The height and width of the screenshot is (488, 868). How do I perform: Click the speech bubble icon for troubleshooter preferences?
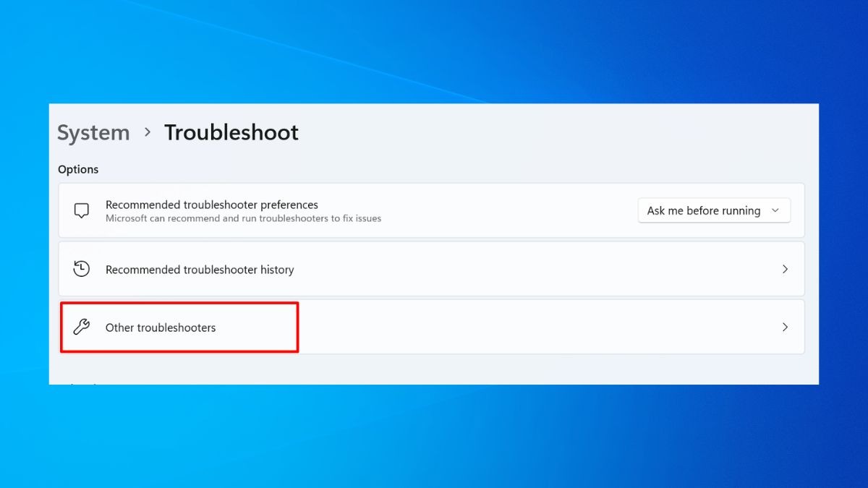pos(82,210)
